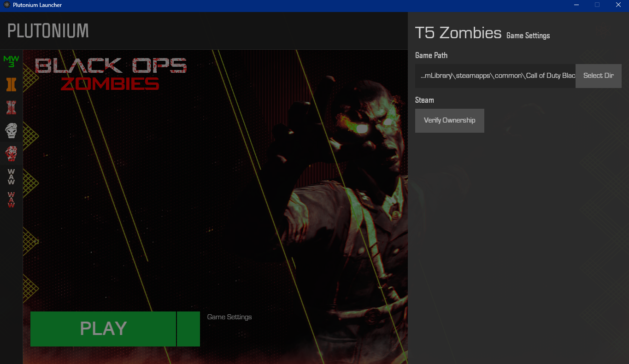Screen dimensions: 629x364
Task: Open Black Ops II Zombies red icon
Action: 11,107
